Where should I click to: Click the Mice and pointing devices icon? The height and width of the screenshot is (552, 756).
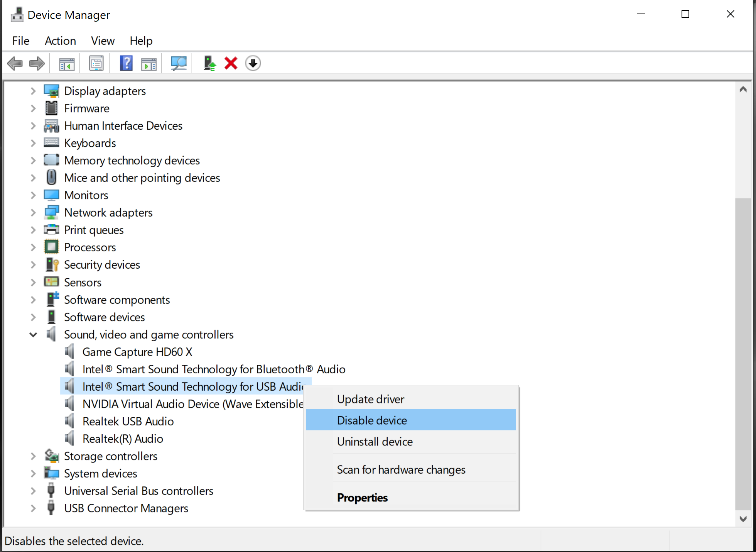coord(51,178)
